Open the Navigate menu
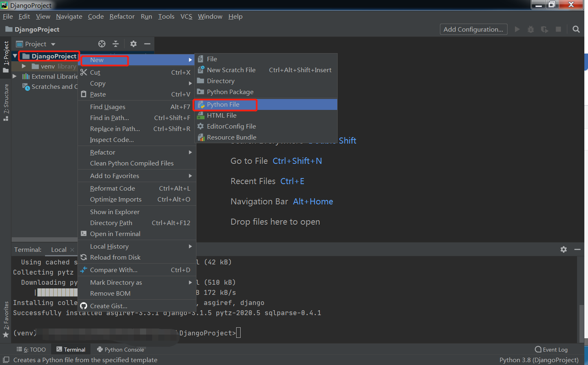 pyautogui.click(x=69, y=16)
